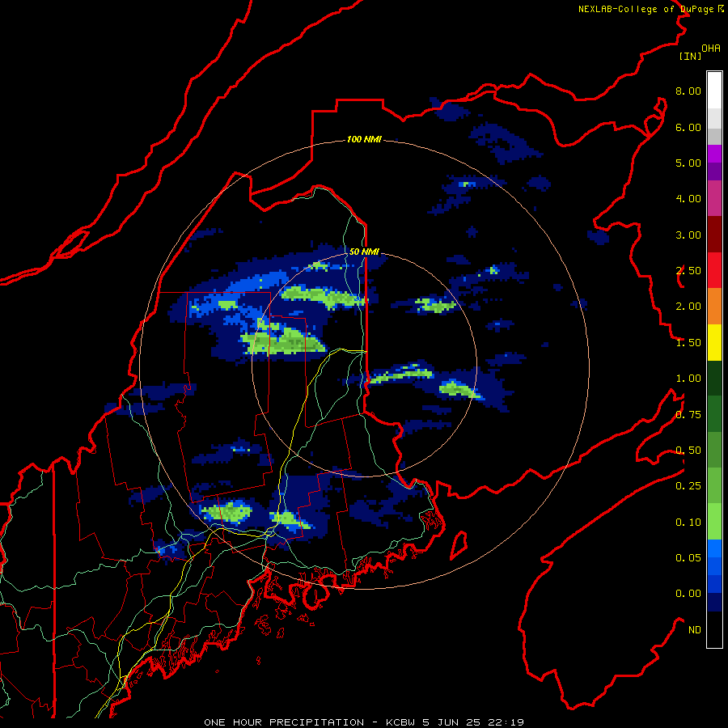The height and width of the screenshot is (728, 728).
Task: Click the 6.00 legend value
Action: (x=688, y=127)
